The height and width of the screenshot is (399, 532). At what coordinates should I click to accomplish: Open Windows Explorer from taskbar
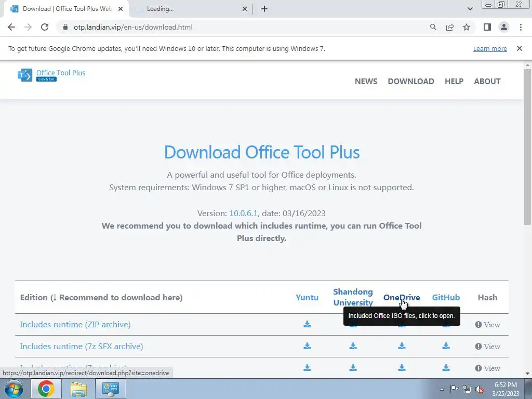coord(78,389)
